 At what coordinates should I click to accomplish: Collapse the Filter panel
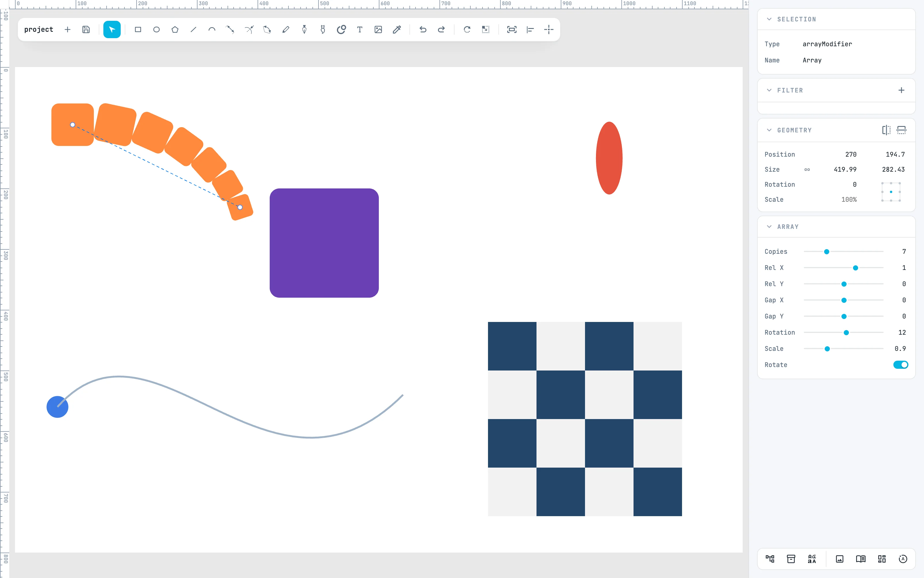pos(769,90)
